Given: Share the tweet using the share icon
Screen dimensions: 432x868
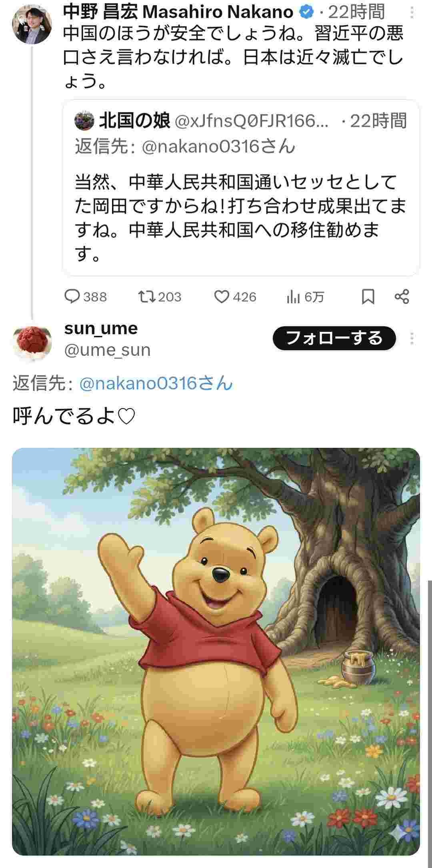Looking at the screenshot, I should 402,297.
